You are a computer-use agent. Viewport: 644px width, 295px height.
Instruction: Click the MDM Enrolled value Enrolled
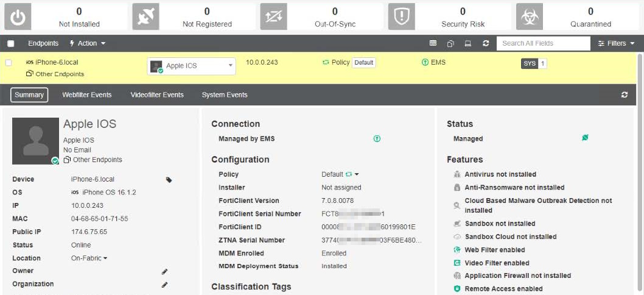334,253
